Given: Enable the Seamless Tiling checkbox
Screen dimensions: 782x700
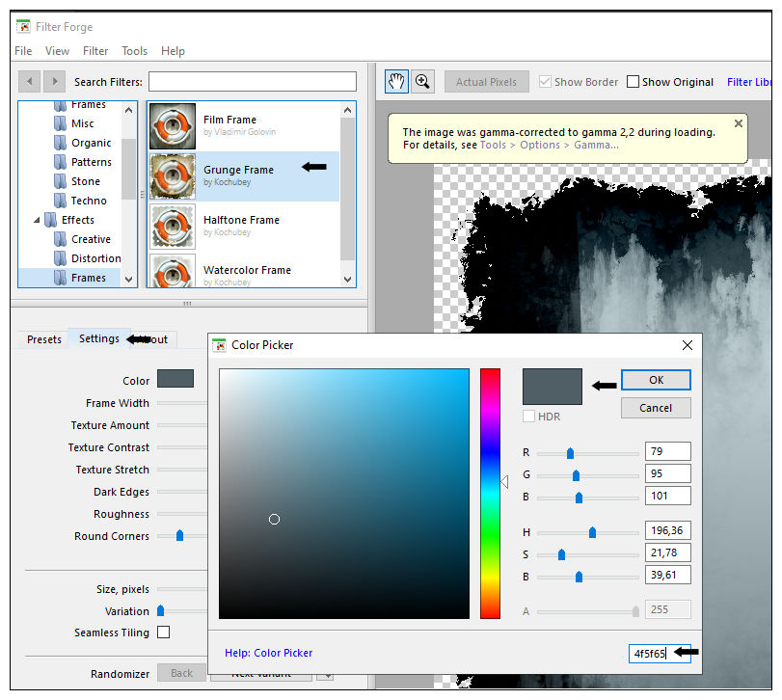Looking at the screenshot, I should tap(163, 633).
